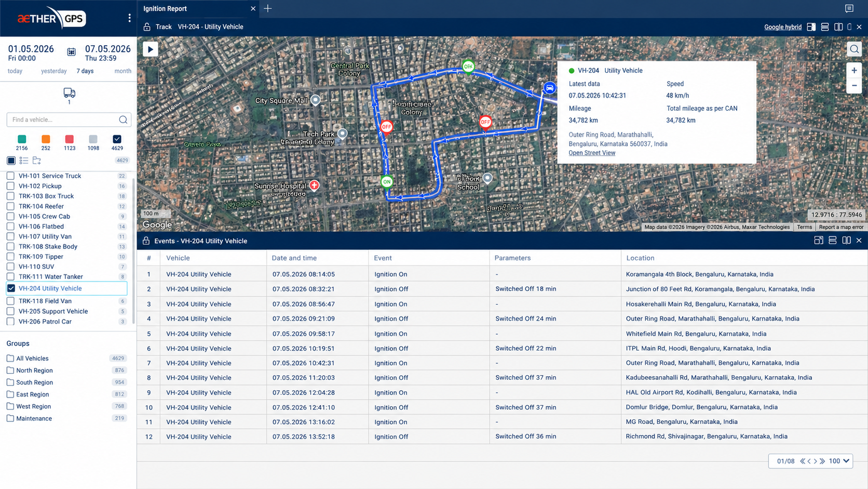
Task: Go to next events page arrow
Action: pos(816,461)
